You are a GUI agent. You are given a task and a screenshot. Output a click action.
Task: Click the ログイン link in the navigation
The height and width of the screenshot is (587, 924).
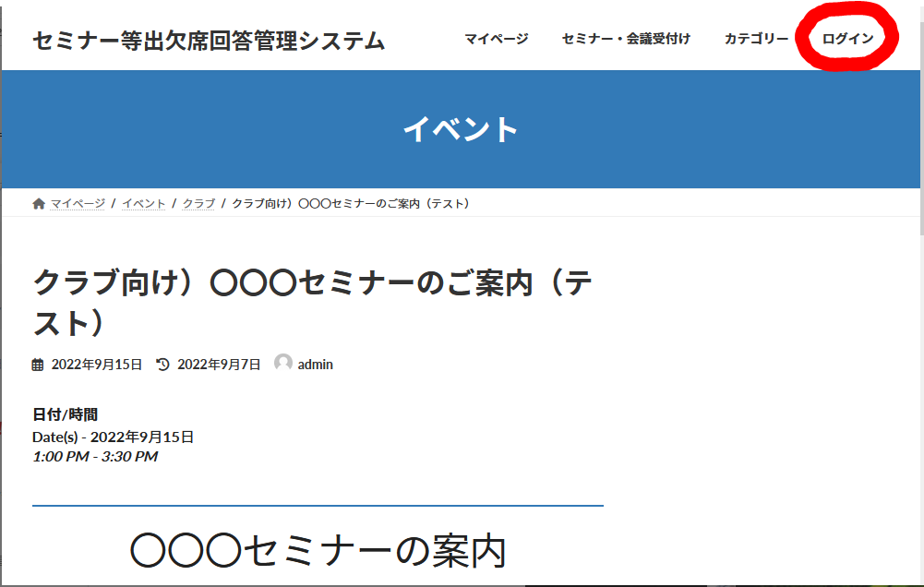tap(847, 39)
